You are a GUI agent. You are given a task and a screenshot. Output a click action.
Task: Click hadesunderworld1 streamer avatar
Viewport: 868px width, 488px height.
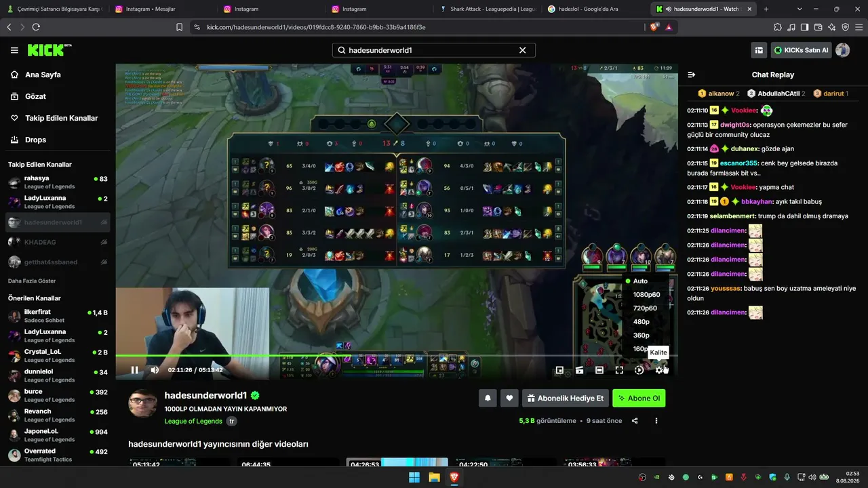pos(142,404)
